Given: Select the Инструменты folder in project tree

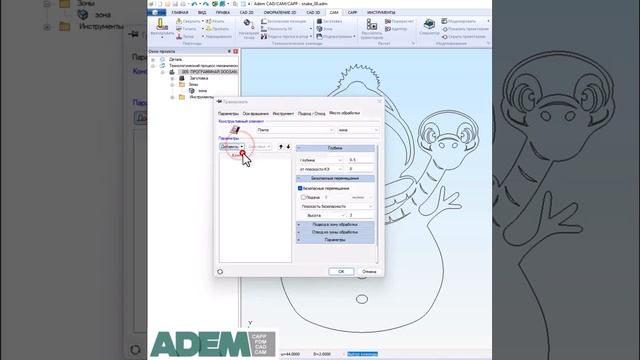Looking at the screenshot, I should (x=201, y=97).
